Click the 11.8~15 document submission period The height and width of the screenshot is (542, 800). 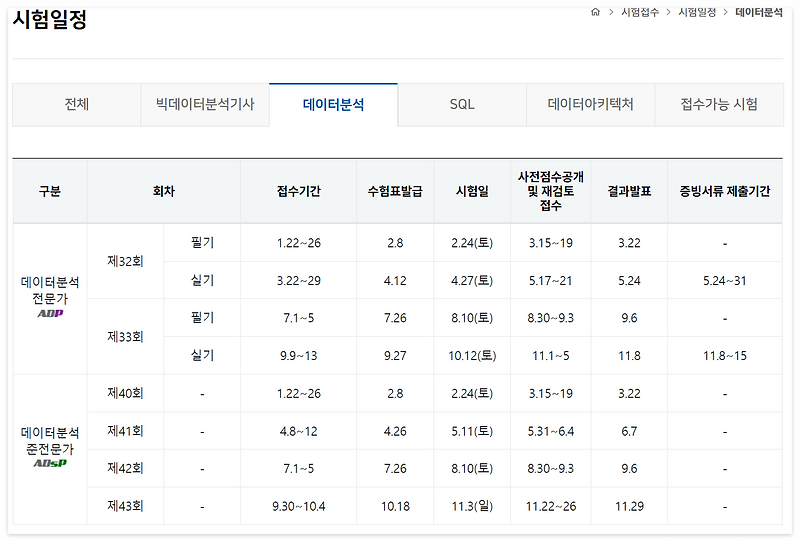coord(724,356)
